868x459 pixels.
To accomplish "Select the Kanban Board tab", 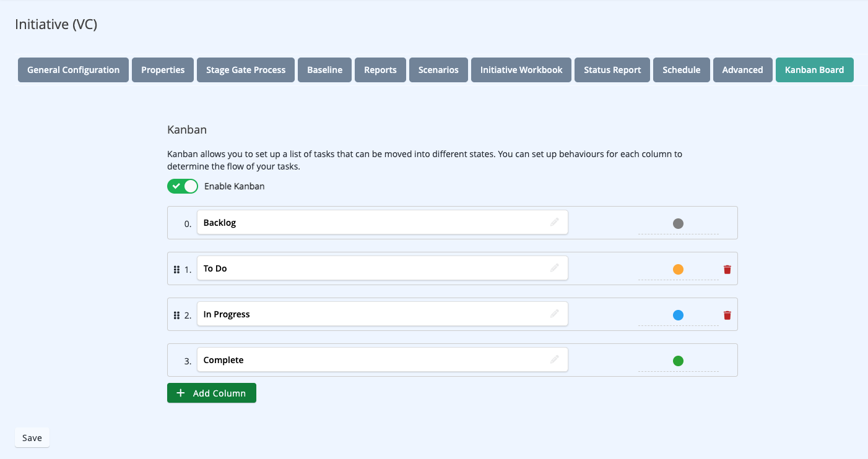I will pos(815,70).
